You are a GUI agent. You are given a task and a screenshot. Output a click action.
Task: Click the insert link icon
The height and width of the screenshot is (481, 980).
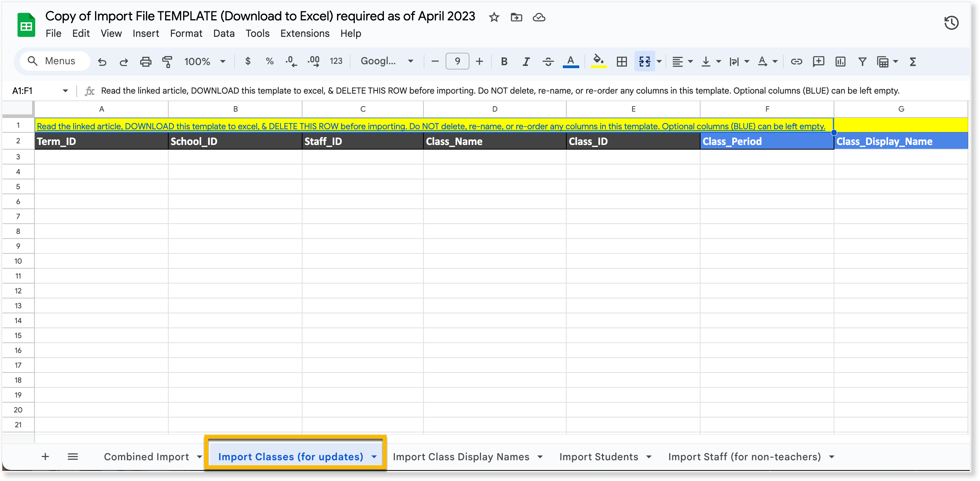(796, 61)
